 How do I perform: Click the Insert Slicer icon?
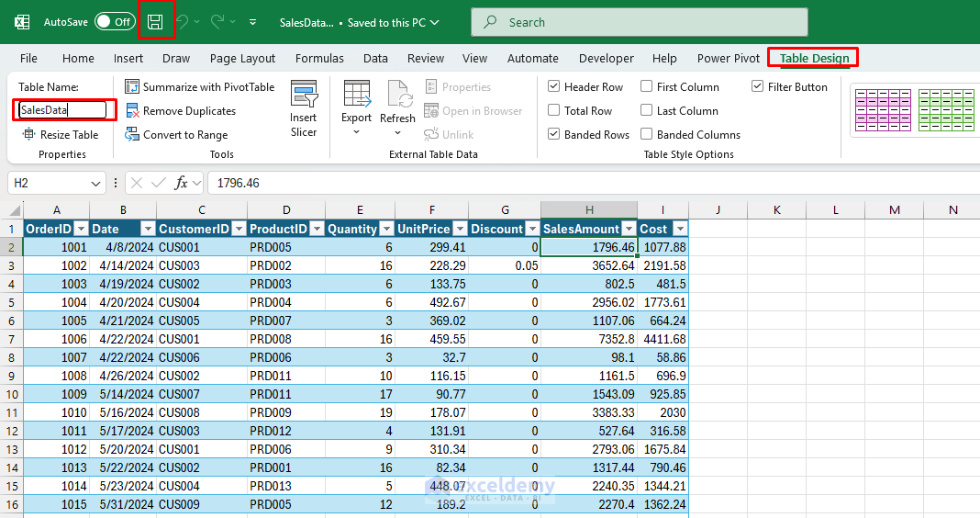[x=305, y=94]
